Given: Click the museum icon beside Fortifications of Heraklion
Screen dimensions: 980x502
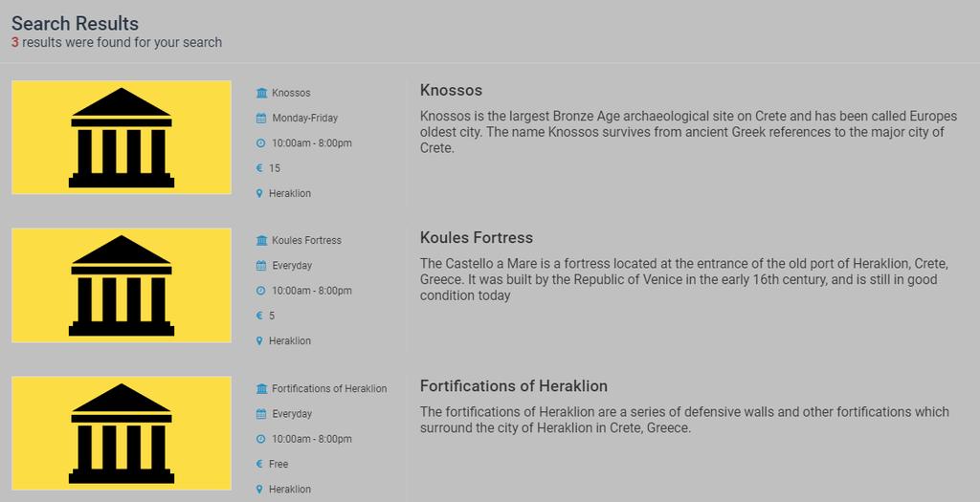Looking at the screenshot, I should pyautogui.click(x=262, y=388).
